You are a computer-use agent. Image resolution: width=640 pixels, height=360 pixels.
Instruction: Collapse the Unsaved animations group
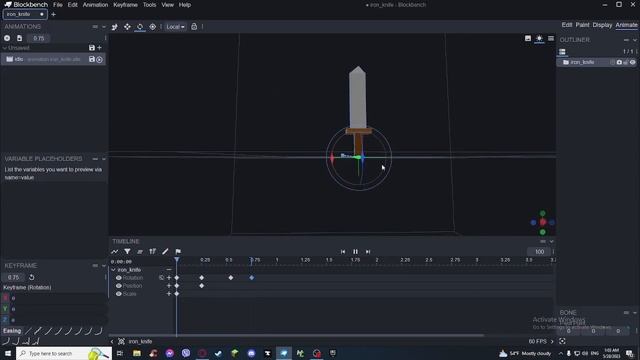5,48
